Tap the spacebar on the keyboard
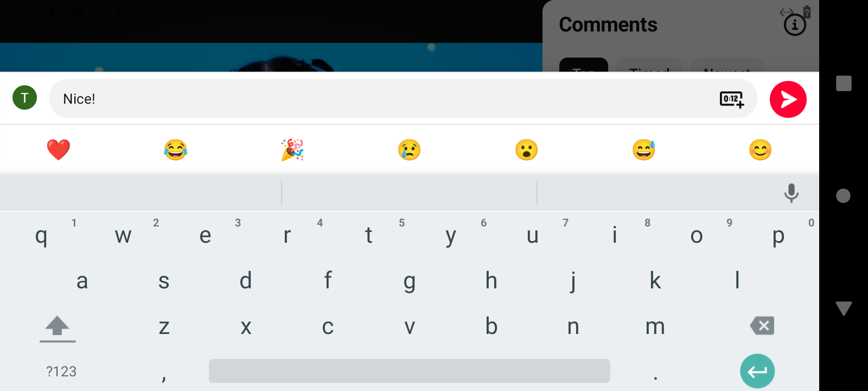 (410, 371)
